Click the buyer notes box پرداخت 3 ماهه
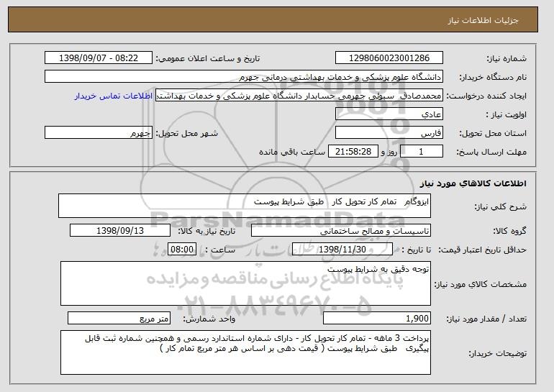Screen dimensions: 554x392 (245, 352)
